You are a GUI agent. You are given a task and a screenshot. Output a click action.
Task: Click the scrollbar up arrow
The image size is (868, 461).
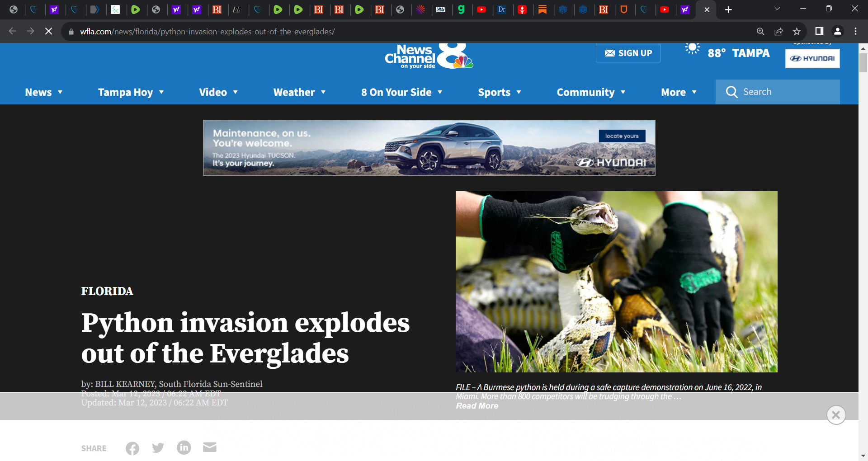863,48
